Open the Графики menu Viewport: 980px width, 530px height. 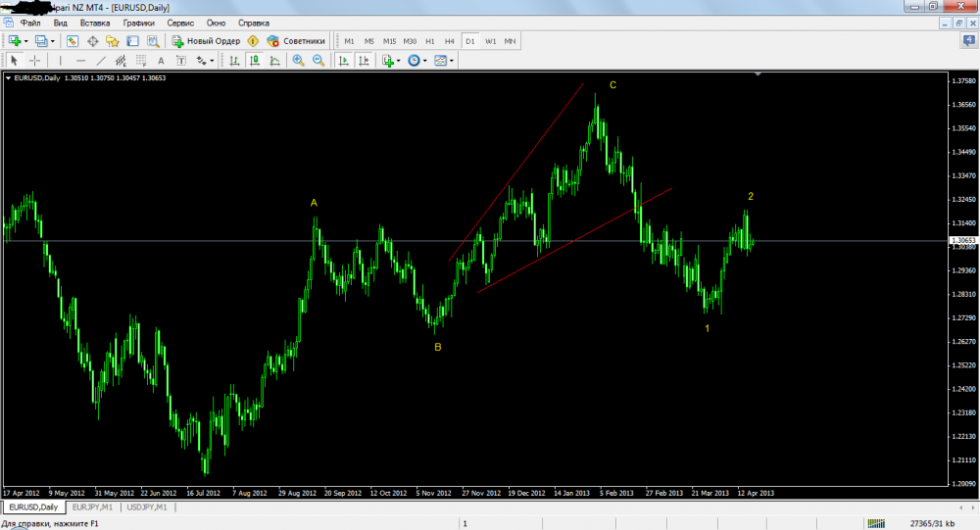pos(139,24)
